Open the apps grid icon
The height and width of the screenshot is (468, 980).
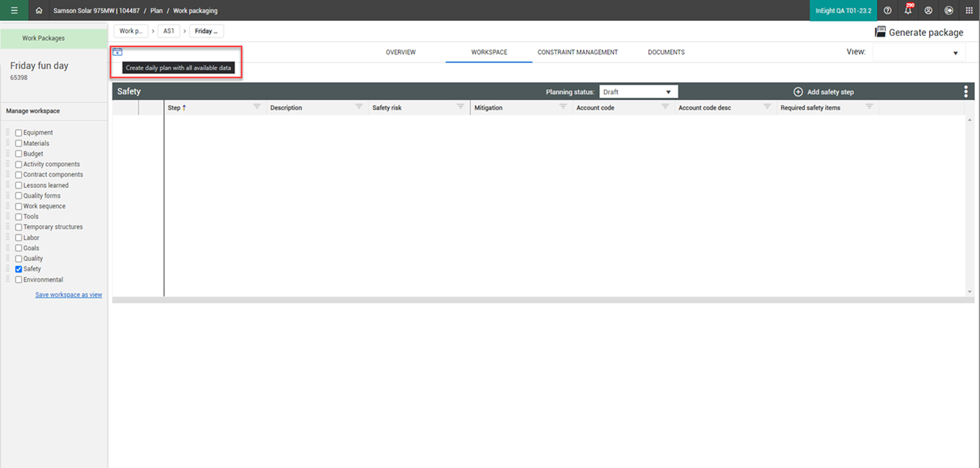point(968,11)
